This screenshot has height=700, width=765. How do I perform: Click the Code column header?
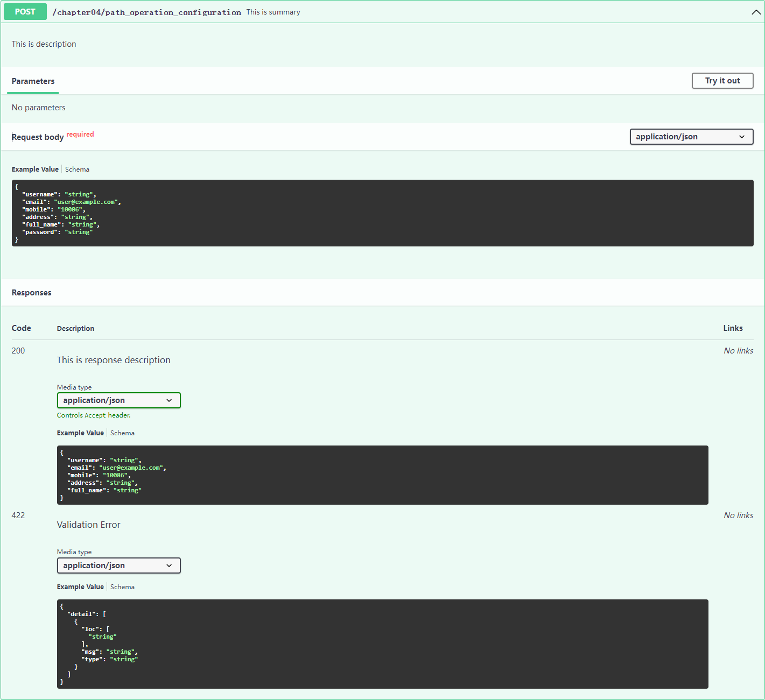pyautogui.click(x=22, y=328)
